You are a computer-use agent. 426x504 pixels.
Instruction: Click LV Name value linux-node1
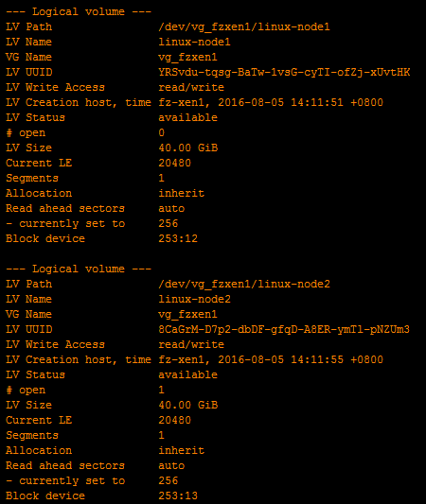click(194, 42)
